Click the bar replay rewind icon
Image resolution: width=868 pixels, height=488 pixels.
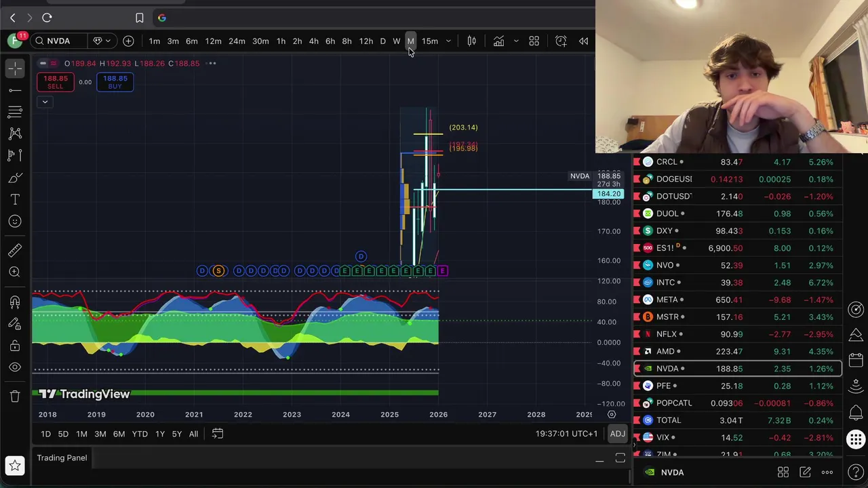point(583,41)
